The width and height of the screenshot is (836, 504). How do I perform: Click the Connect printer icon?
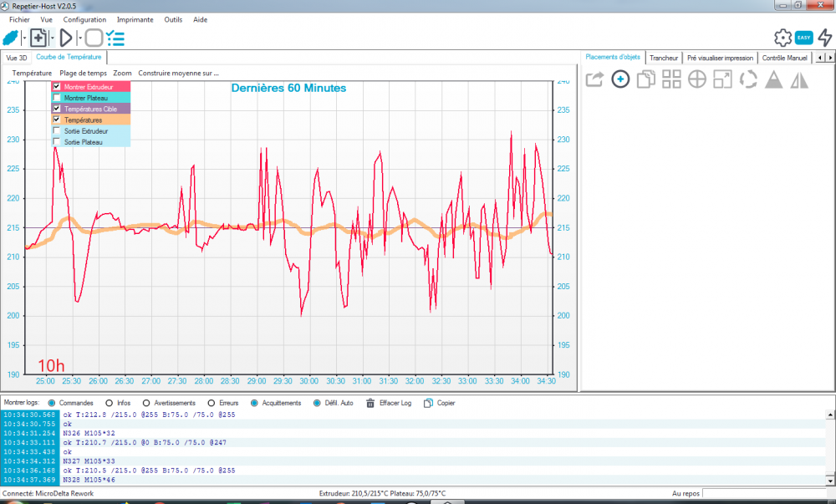click(11, 38)
